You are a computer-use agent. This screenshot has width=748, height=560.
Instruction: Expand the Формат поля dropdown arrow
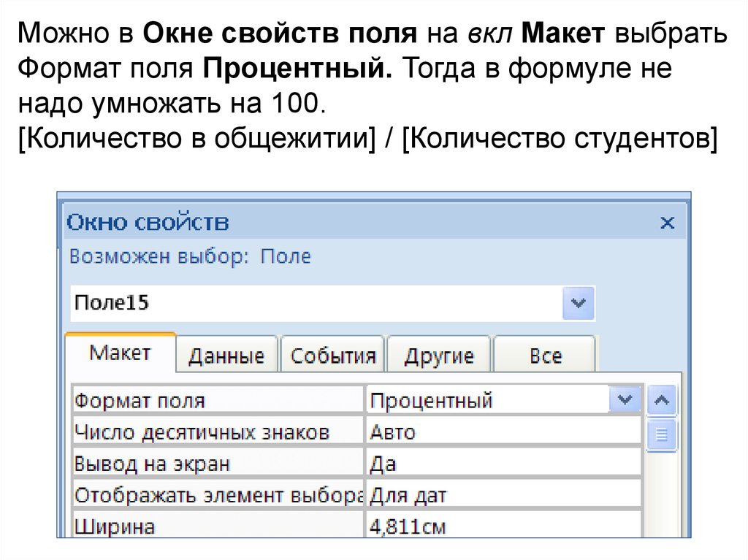pyautogui.click(x=625, y=400)
